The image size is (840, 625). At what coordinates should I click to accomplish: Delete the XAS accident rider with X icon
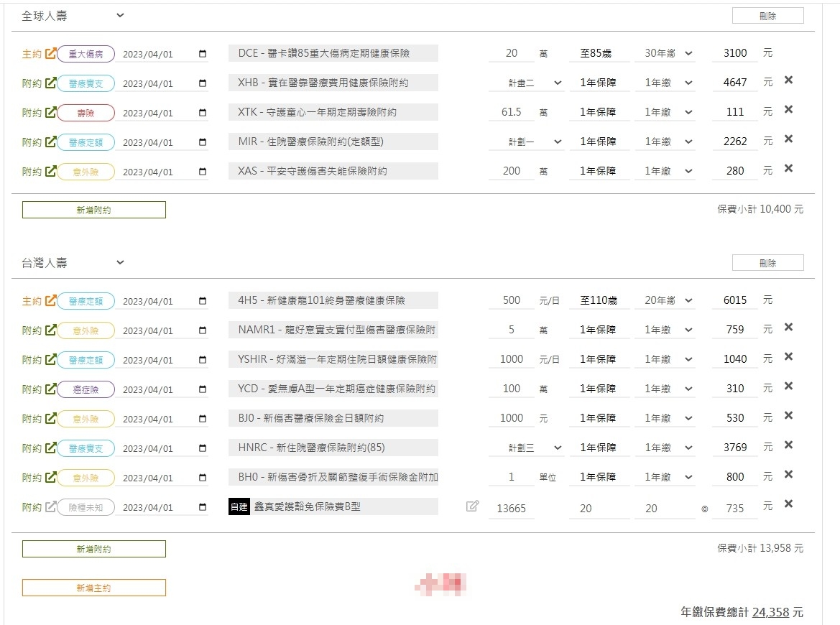(x=788, y=169)
